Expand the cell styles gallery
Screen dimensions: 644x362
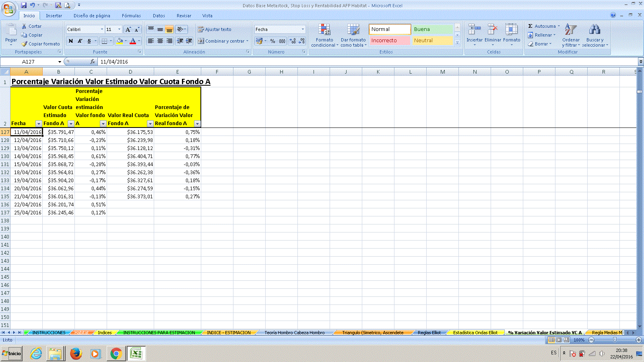(457, 43)
